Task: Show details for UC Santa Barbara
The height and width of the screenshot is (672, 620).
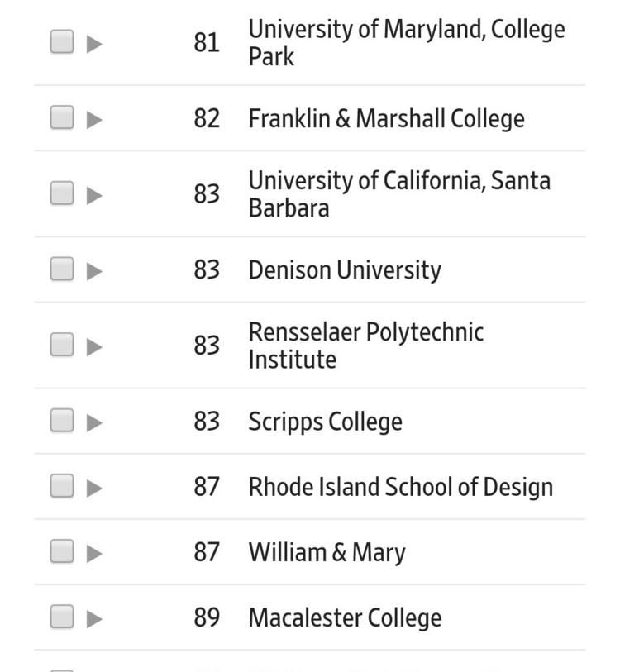Action: 94,195
